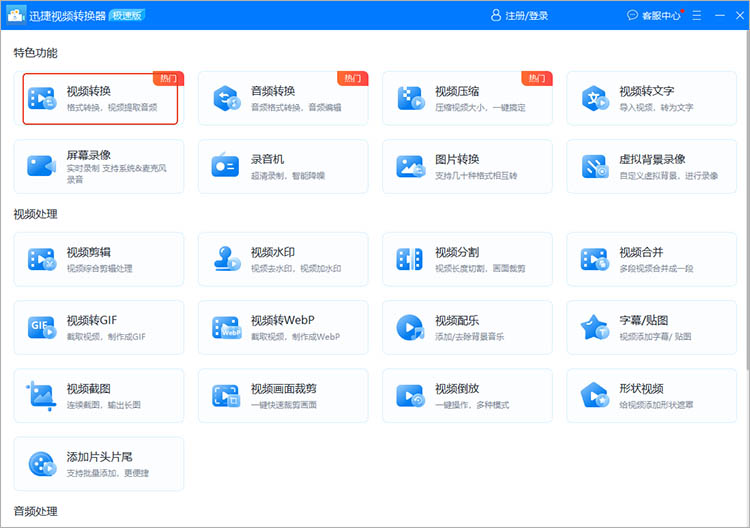
Task: Click the 视频画面裁剪 crop icon
Action: coord(226,396)
